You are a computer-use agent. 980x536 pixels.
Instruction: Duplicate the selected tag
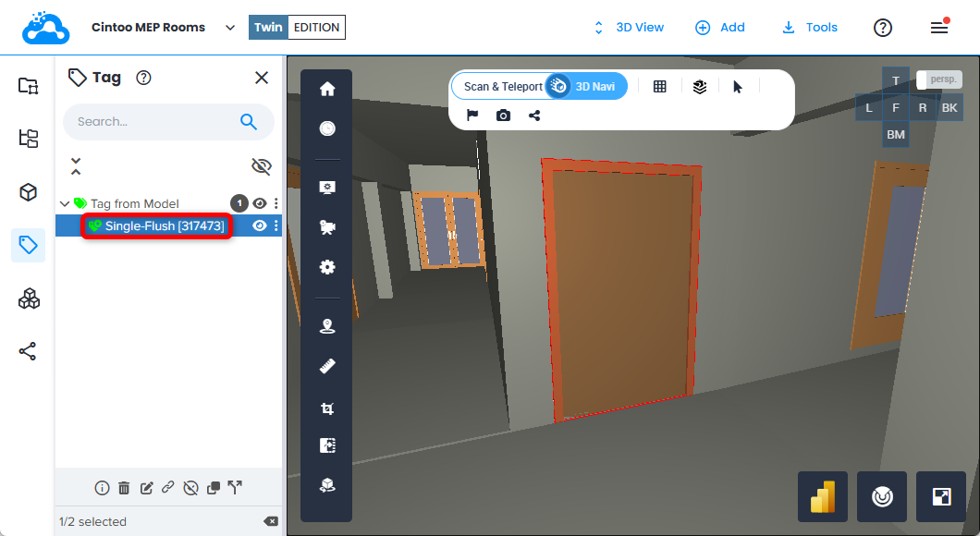pos(214,488)
